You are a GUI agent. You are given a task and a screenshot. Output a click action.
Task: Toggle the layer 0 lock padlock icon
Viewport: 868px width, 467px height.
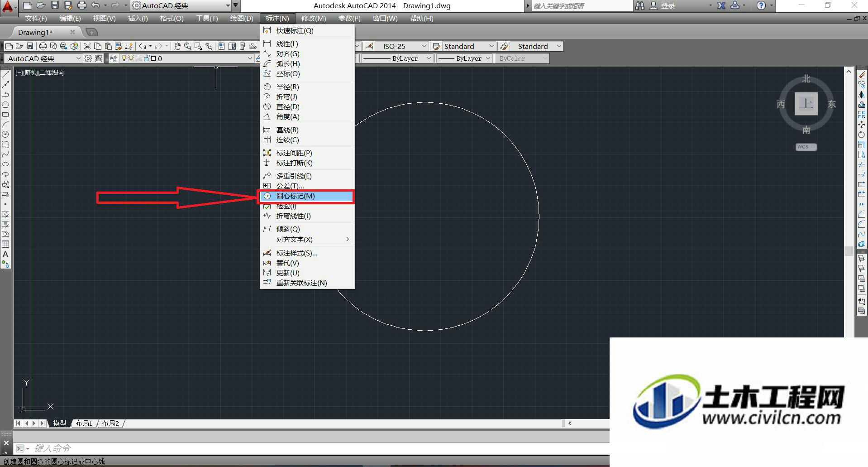147,58
